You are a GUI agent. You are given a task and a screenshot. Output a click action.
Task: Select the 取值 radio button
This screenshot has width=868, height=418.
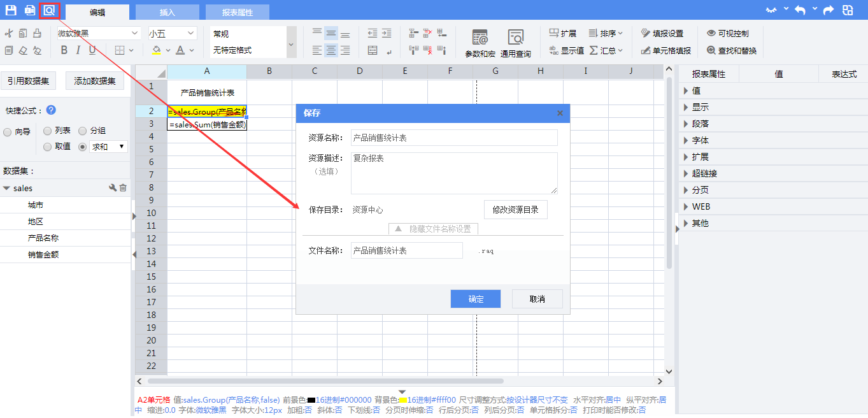48,147
